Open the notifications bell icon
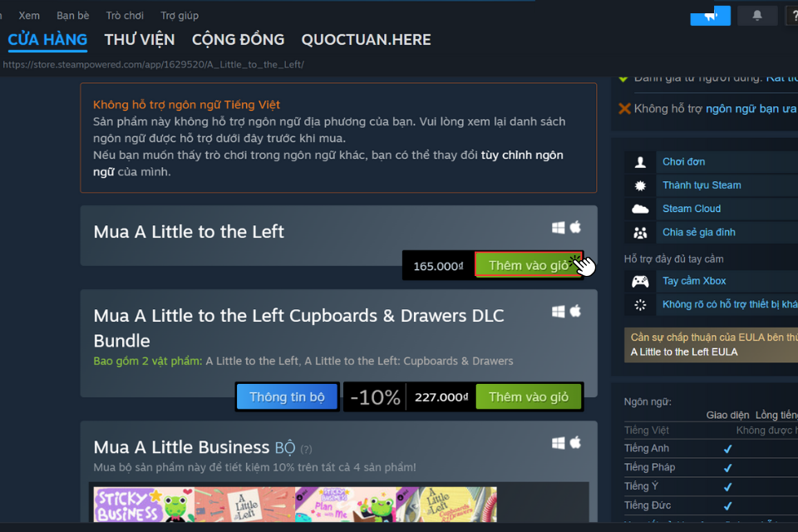The width and height of the screenshot is (798, 532). click(756, 16)
